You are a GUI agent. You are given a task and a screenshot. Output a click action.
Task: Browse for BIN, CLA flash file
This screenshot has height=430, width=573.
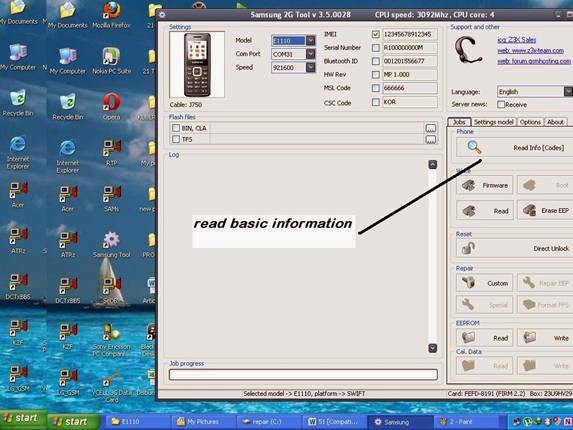[431, 128]
